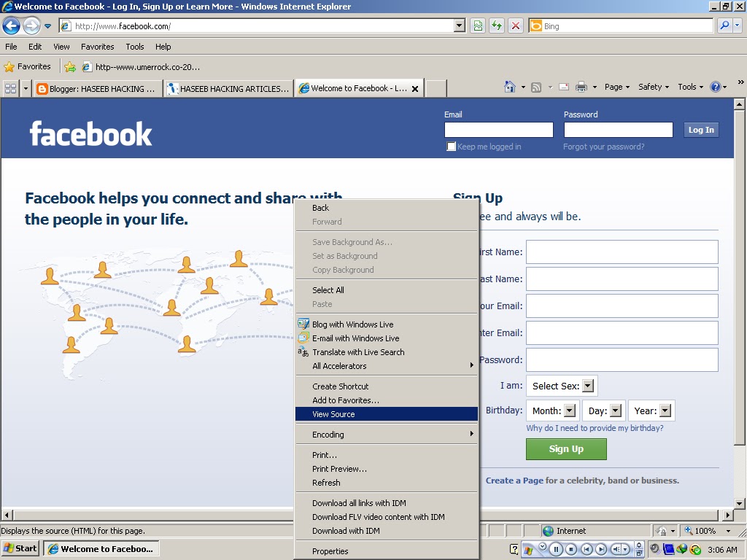Image resolution: width=747 pixels, height=560 pixels.
Task: Click the Bing search magnifier icon
Action: click(724, 26)
